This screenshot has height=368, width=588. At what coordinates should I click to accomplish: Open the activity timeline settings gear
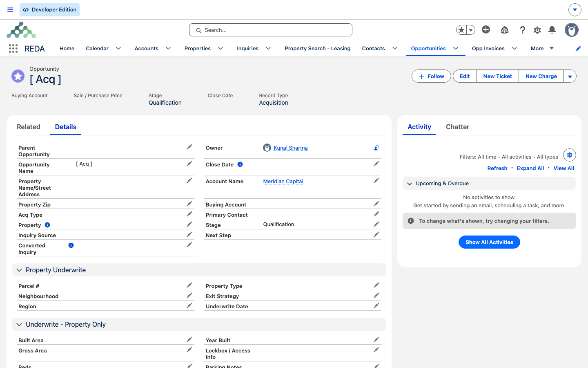(570, 155)
